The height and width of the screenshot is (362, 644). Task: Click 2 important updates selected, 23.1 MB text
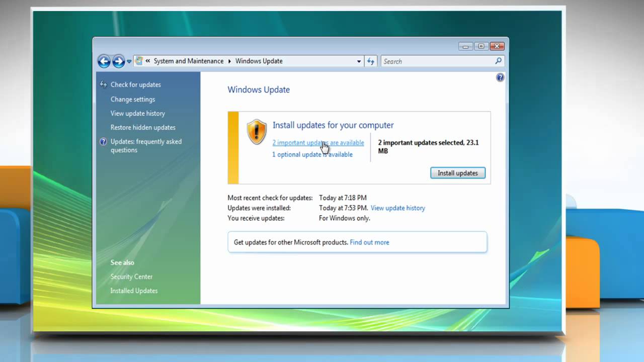[x=428, y=147]
